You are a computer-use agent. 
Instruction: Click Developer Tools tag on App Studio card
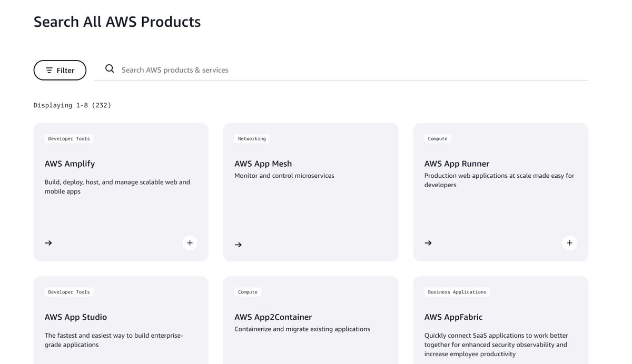coord(69,292)
